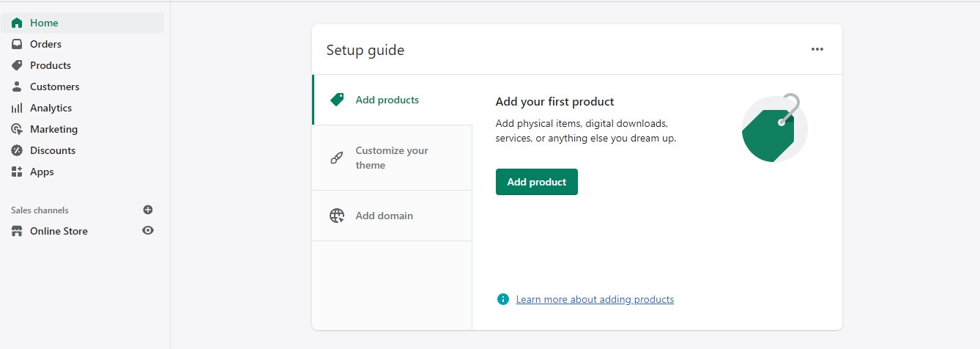Click the large green tag illustration
980x349 pixels.
pyautogui.click(x=773, y=128)
